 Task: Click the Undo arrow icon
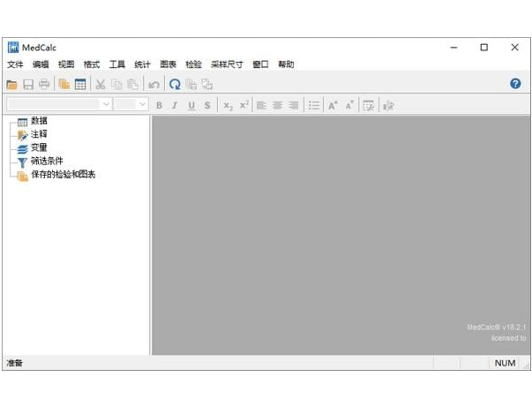(x=154, y=84)
